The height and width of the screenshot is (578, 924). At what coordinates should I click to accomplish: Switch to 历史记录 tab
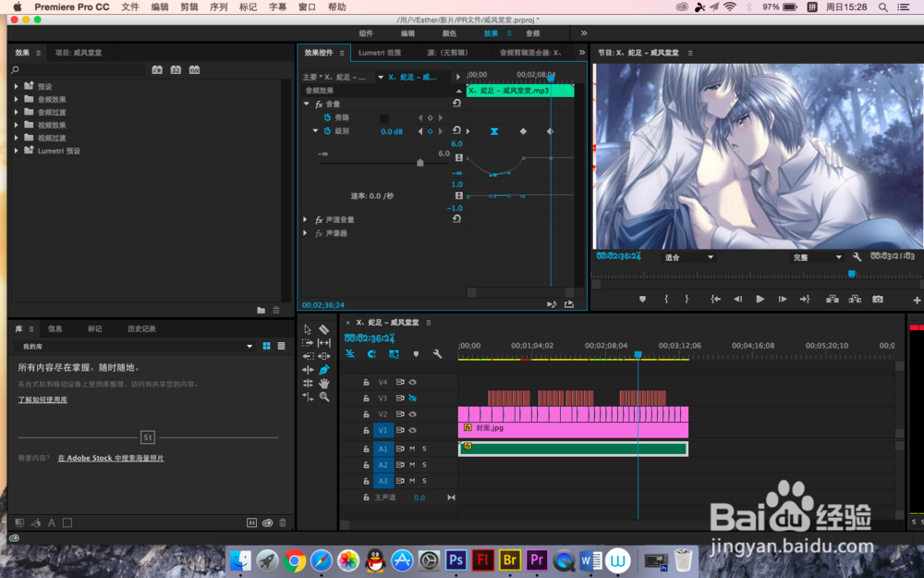tap(142, 328)
